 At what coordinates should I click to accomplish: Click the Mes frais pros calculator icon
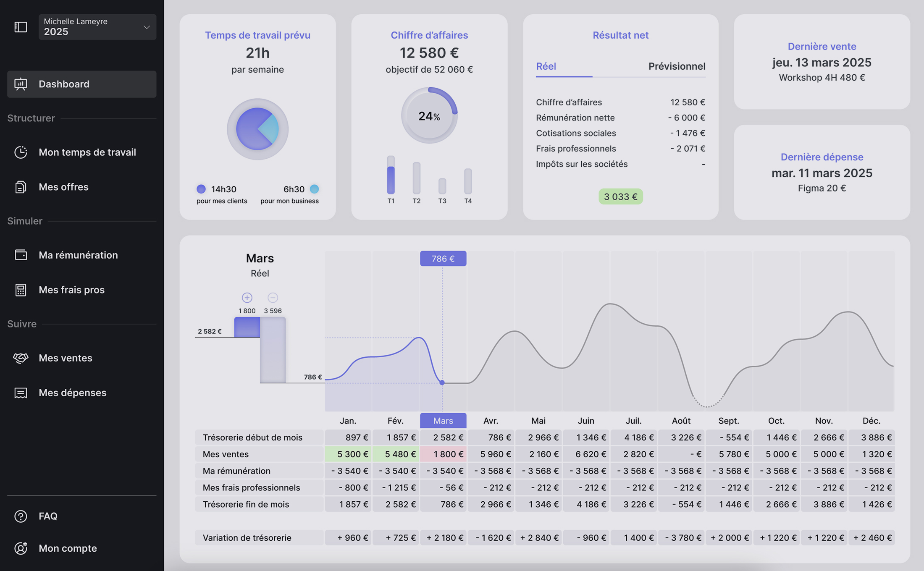(x=21, y=290)
